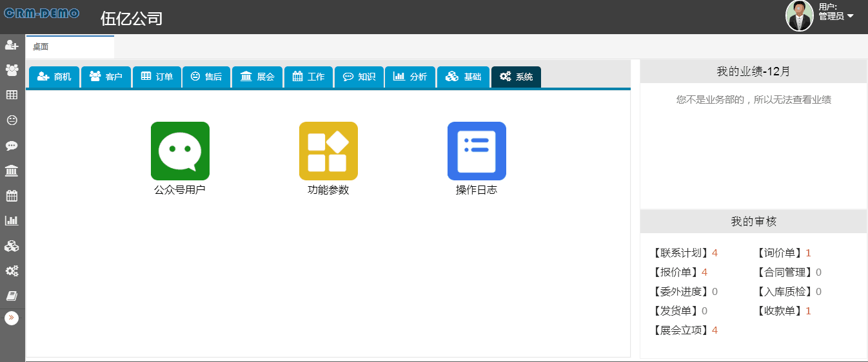Image resolution: width=868 pixels, height=362 pixels.
Task: Click the sidebar bar chart analysis icon
Action: click(12, 220)
